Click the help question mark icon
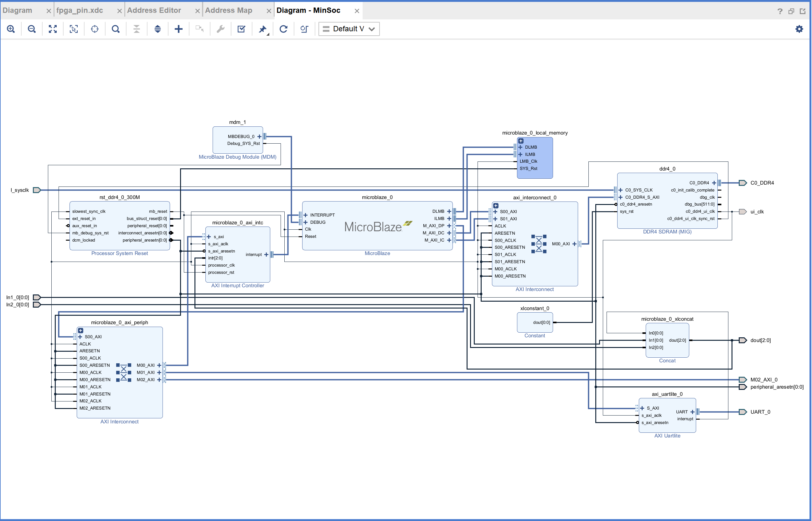 [x=780, y=11]
